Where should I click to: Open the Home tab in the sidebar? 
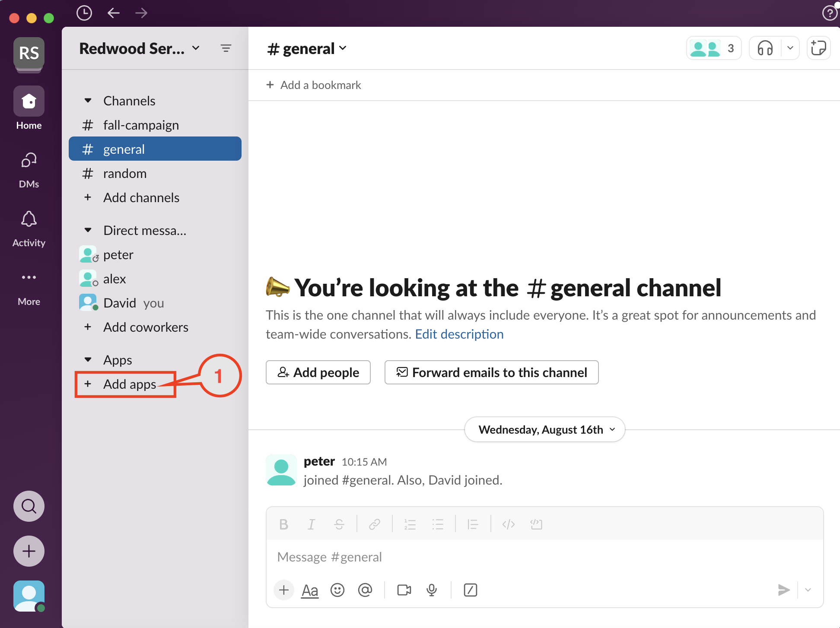point(29,108)
